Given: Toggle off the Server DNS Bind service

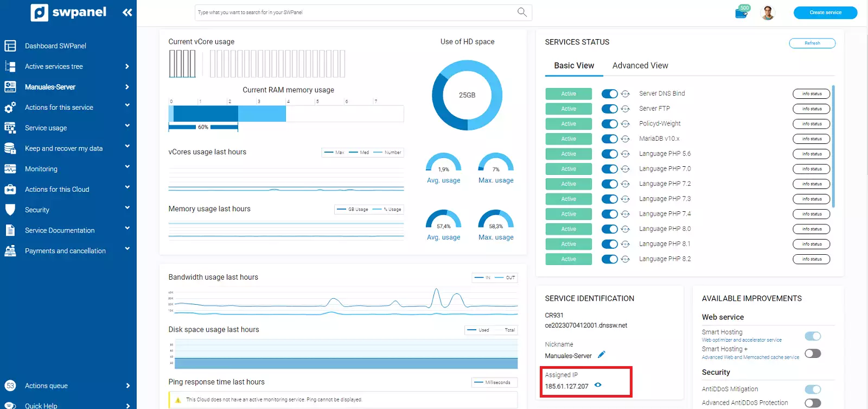Looking at the screenshot, I should 609,94.
